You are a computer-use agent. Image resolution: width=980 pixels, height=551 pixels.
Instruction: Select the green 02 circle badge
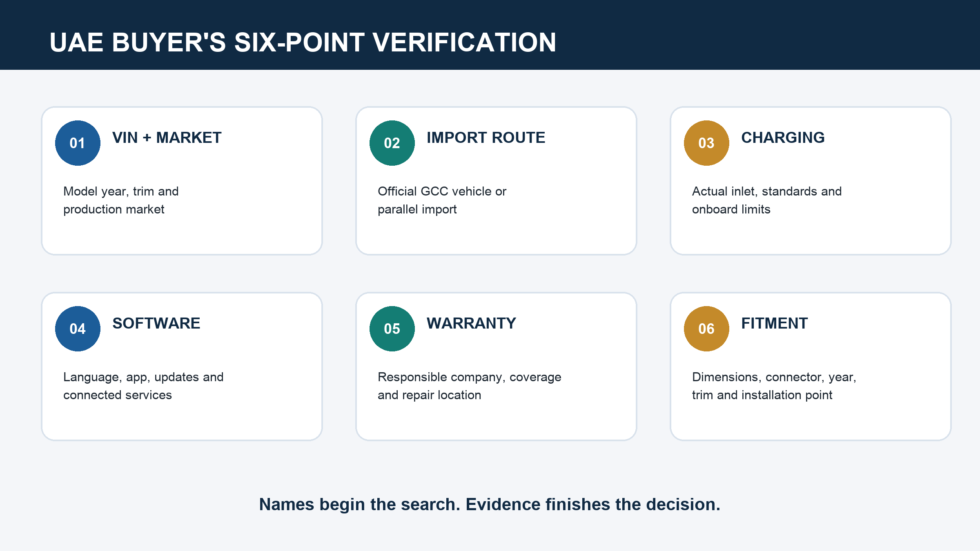coord(392,143)
